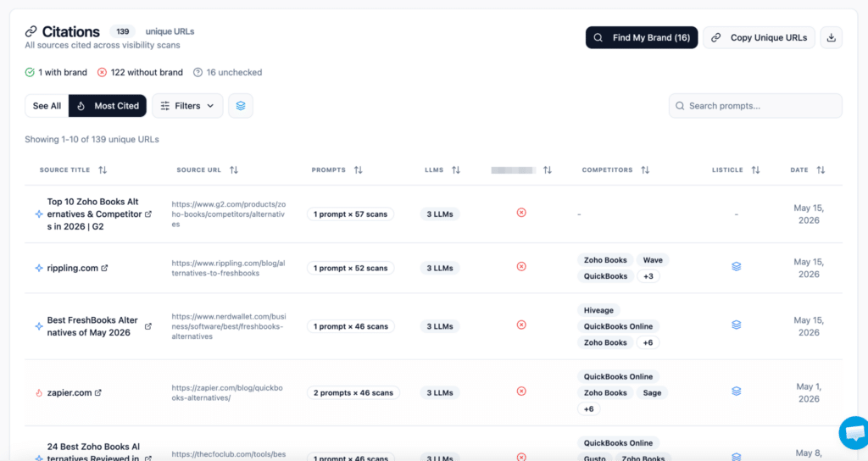The height and width of the screenshot is (461, 868).
Task: Click 1 prompt × 52 scans badge
Action: [350, 268]
